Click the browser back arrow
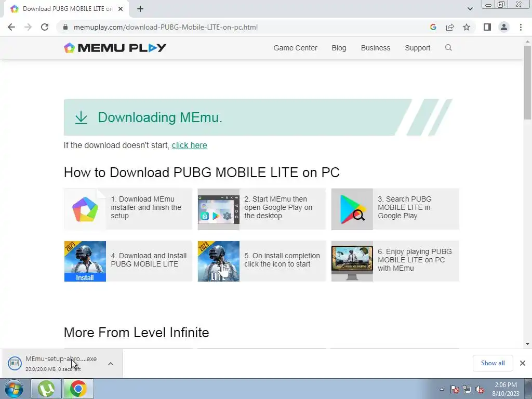Screen dimensions: 532x399 point(11,27)
